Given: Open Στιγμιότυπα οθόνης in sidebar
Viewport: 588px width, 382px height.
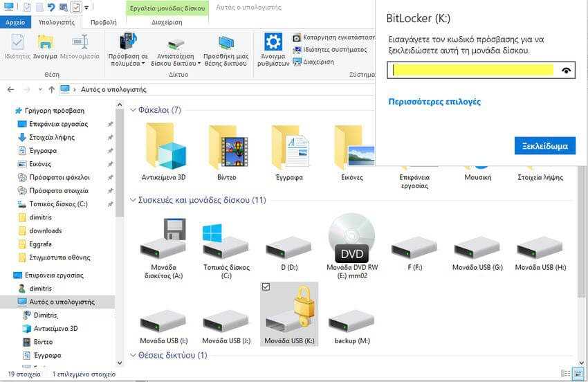Looking at the screenshot, I should pyautogui.click(x=59, y=257).
